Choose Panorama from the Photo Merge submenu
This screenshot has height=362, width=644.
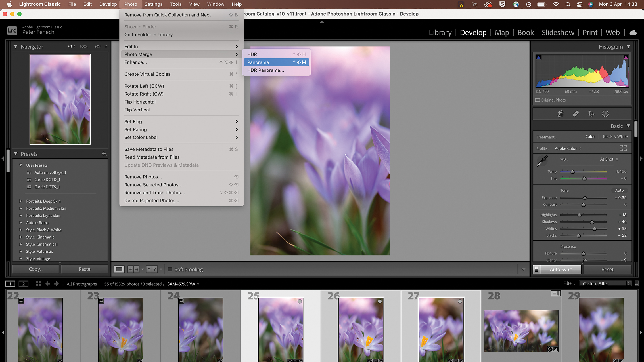pos(276,62)
